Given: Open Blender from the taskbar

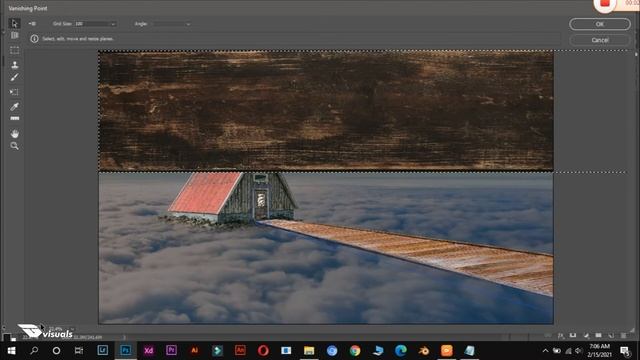Looking at the screenshot, I should (424, 351).
